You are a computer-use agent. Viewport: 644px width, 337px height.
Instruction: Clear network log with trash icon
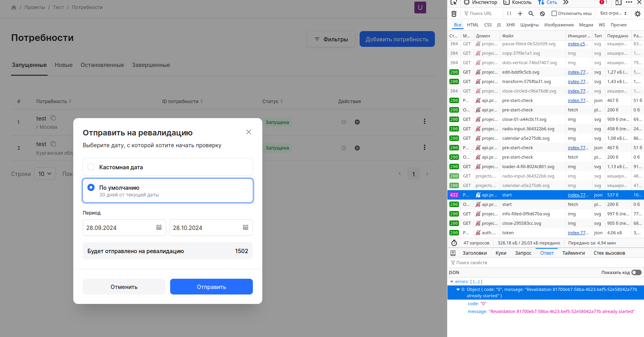tap(454, 14)
